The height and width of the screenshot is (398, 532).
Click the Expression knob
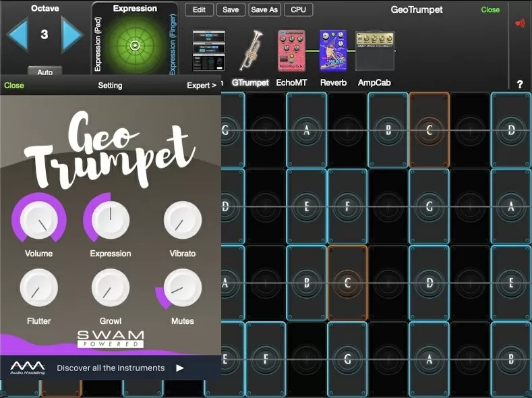111,219
